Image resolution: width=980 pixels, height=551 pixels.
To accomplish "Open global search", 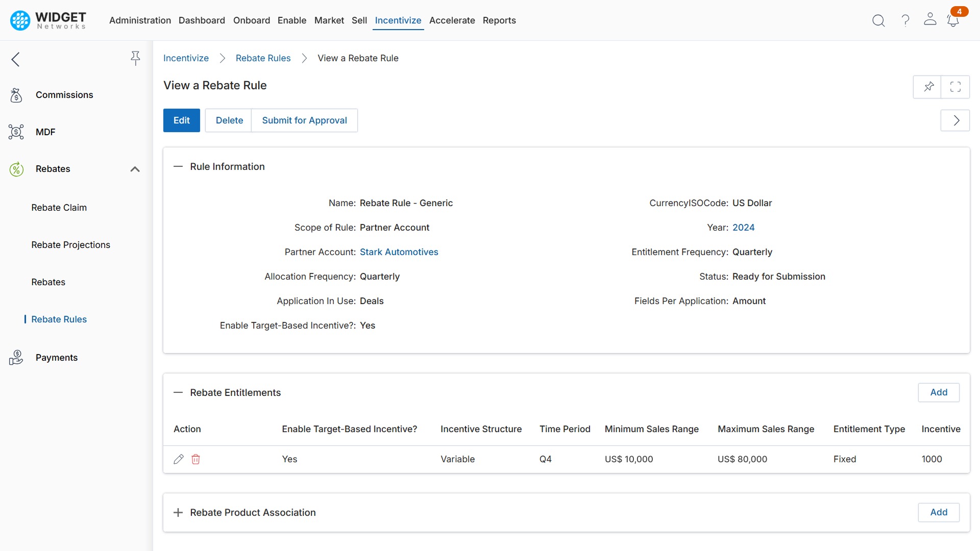I will 878,20.
